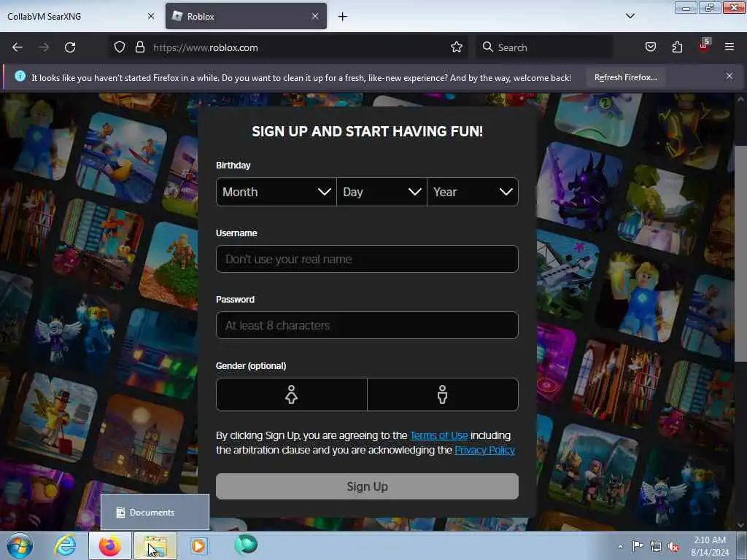Open the Windows Start menu
747x560 pixels.
pos(20,545)
